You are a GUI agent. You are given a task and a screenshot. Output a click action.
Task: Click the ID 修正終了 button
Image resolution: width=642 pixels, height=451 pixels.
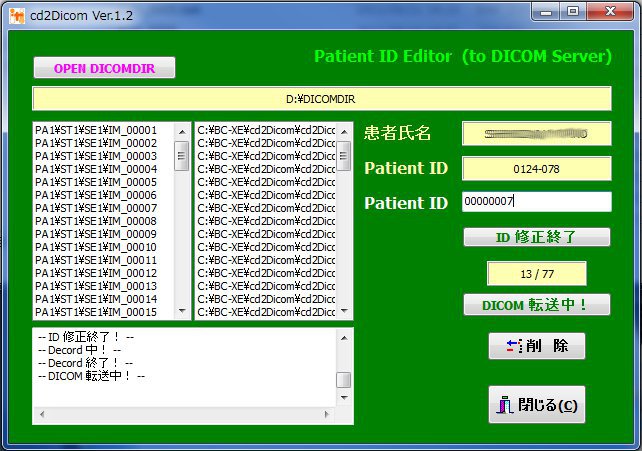(536, 237)
